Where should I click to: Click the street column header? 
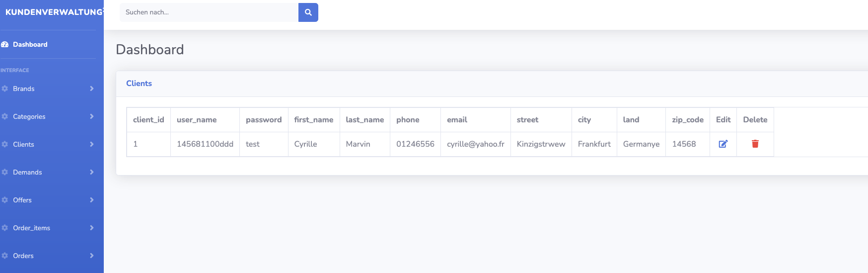pyautogui.click(x=541, y=120)
